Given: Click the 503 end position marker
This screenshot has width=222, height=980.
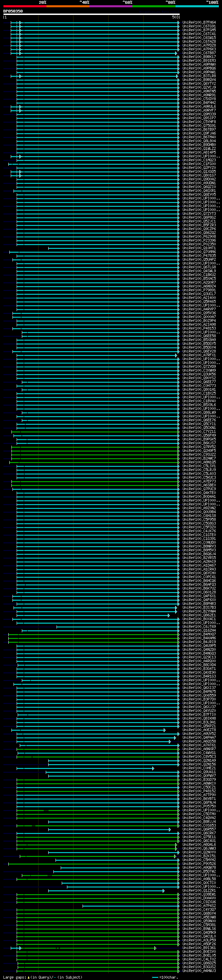Looking at the screenshot, I should point(175,17).
